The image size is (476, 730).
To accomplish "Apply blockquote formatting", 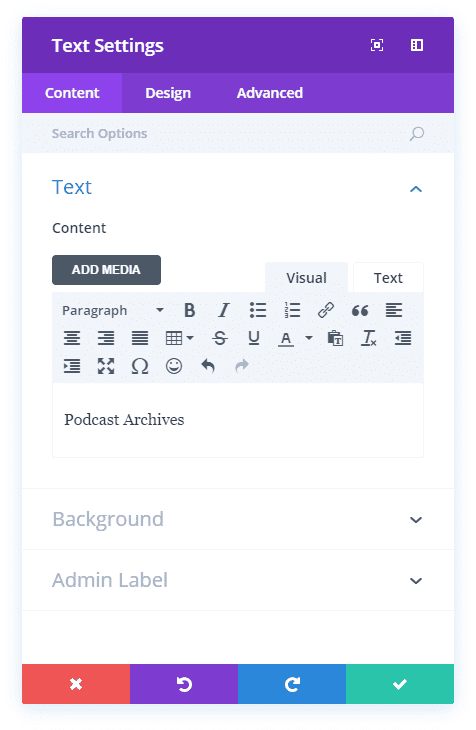I will point(360,310).
